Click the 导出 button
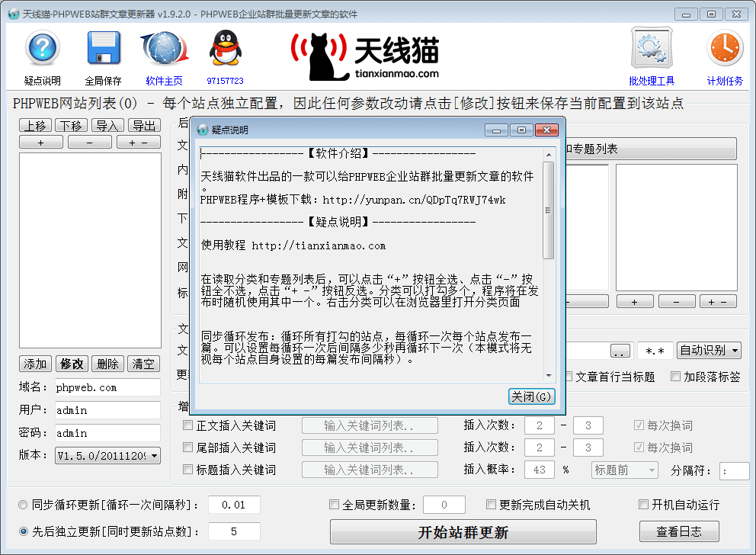 [144, 126]
